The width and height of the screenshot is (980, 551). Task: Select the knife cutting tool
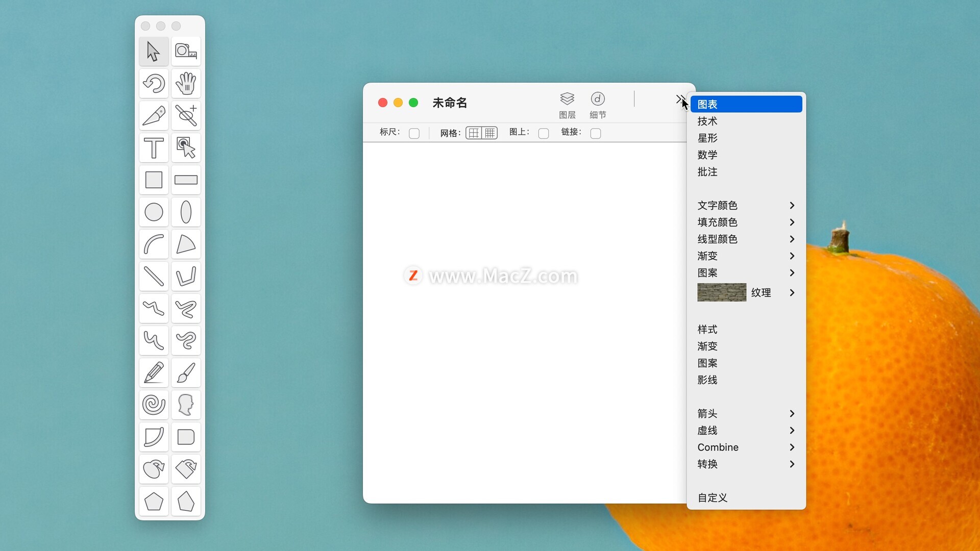coord(154,115)
